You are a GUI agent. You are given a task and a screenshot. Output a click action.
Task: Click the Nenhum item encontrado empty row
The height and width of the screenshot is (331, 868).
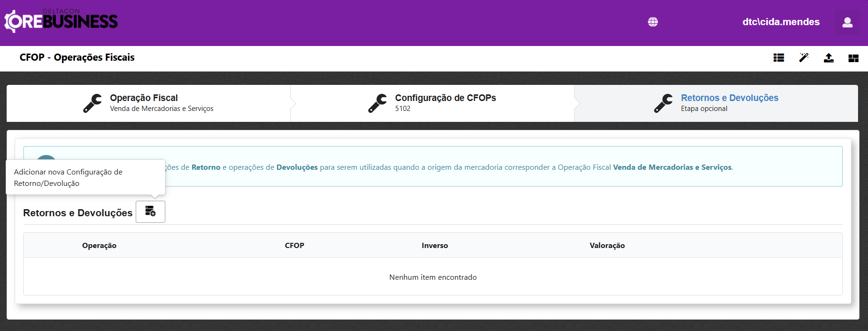pos(433,277)
